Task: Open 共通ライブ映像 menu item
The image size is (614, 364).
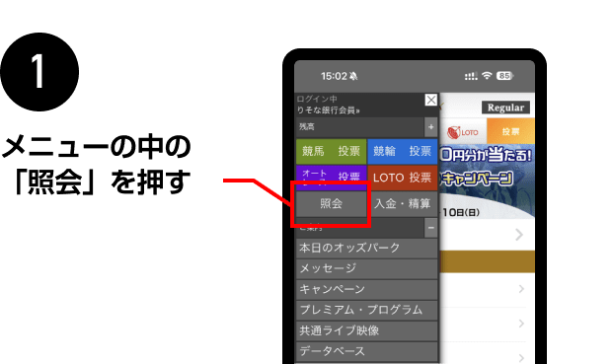Action: [x=366, y=330]
